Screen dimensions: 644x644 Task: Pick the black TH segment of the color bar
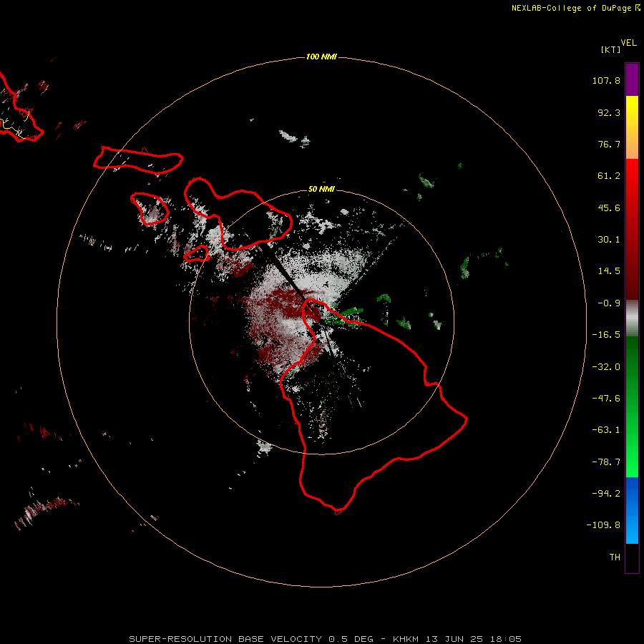(x=632, y=557)
